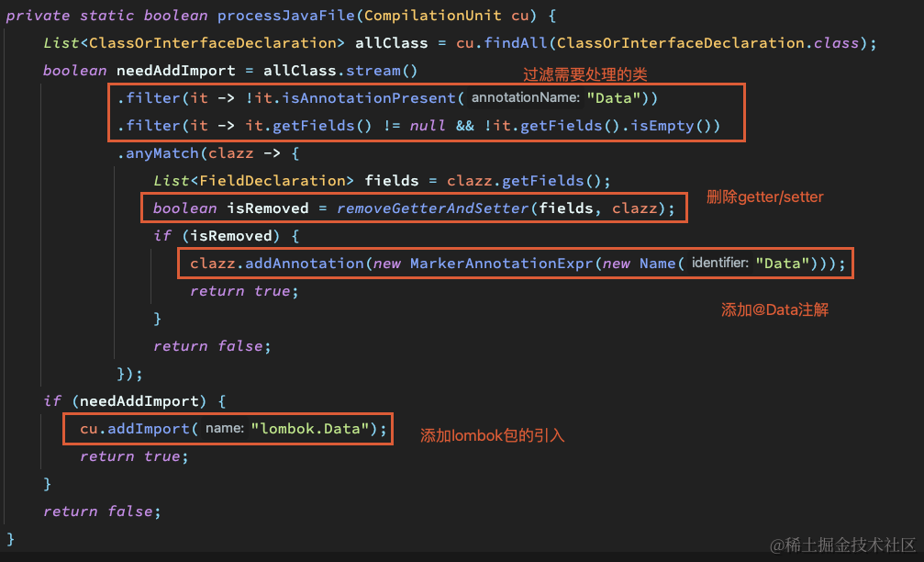Image resolution: width=924 pixels, height=562 pixels.
Task: Click the private static boolean modifiers
Action: [x=106, y=16]
